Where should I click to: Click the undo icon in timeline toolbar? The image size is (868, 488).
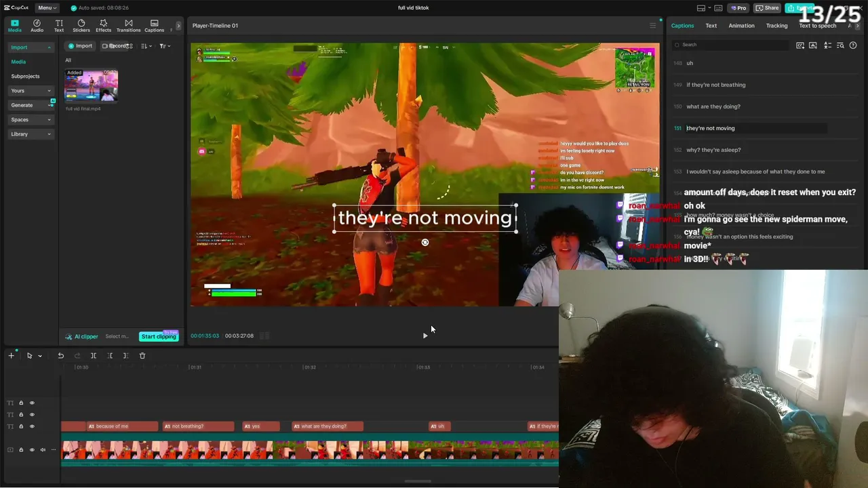click(60, 356)
